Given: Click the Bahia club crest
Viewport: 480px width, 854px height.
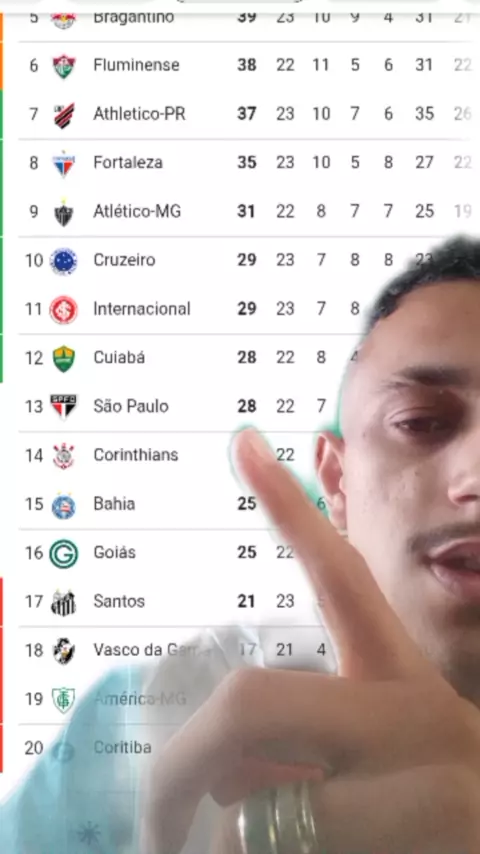Looking at the screenshot, I should (x=64, y=505).
